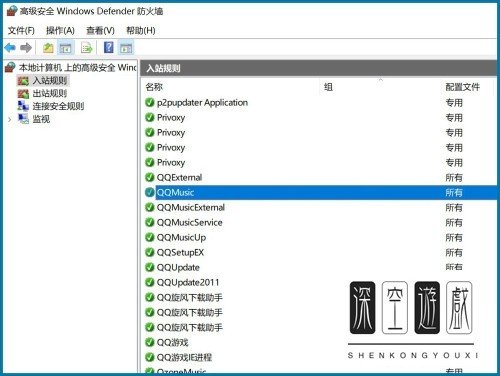The image size is (500, 376).
Task: Select the QQ游戏IE进程 rule
Action: click(x=184, y=357)
